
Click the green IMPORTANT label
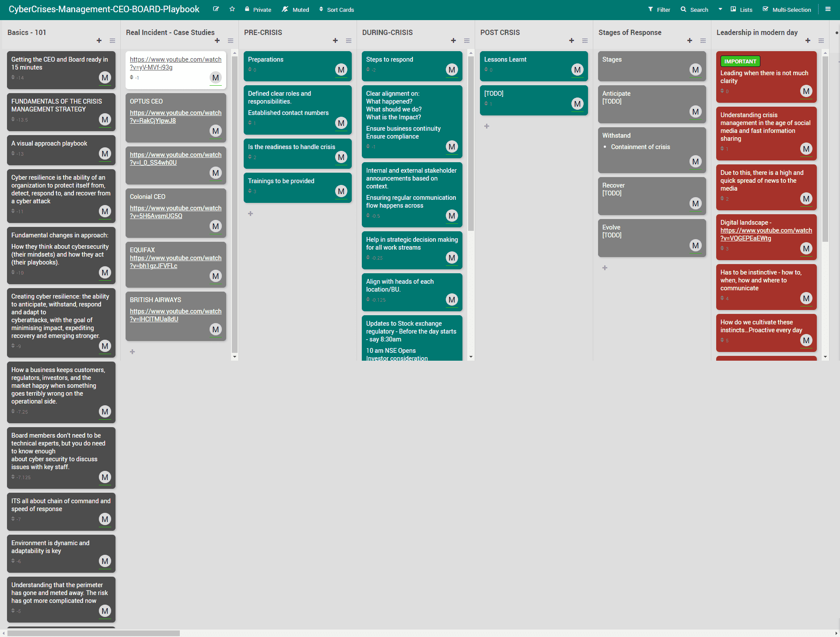(740, 62)
